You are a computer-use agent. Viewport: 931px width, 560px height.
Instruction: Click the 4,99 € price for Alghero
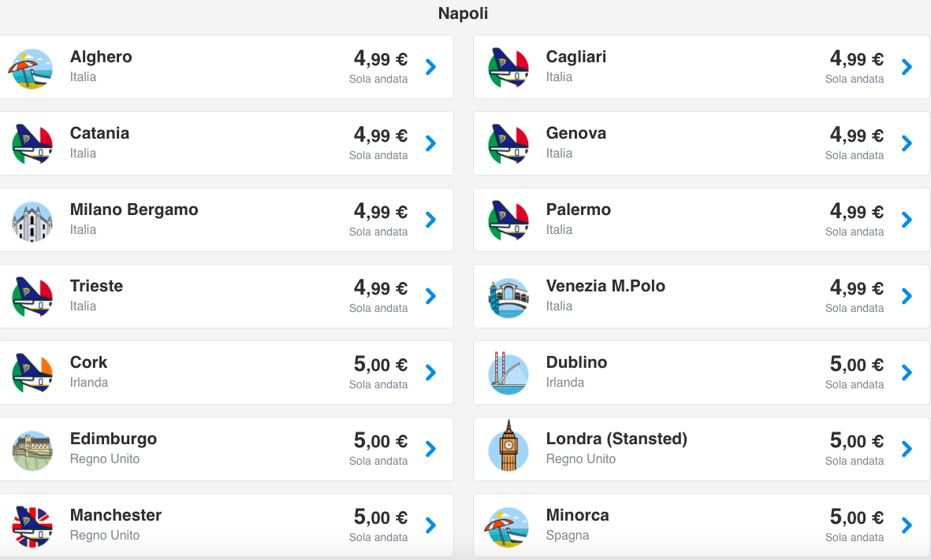click(381, 58)
